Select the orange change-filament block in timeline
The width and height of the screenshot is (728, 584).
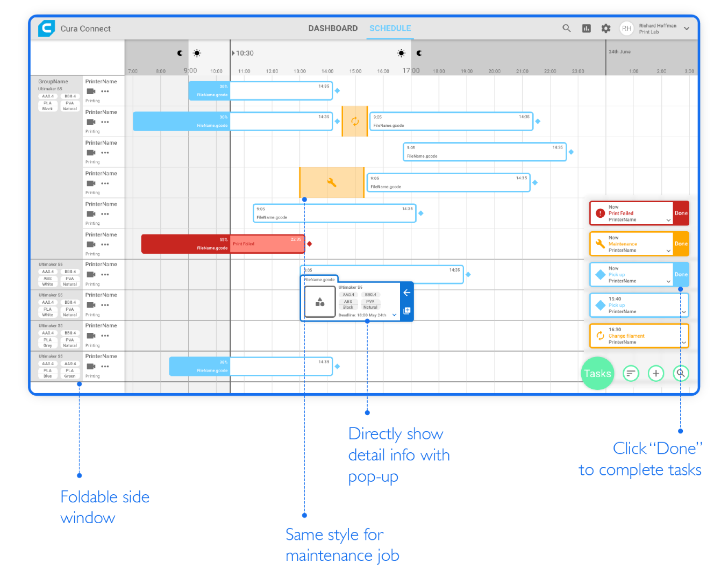tap(355, 121)
